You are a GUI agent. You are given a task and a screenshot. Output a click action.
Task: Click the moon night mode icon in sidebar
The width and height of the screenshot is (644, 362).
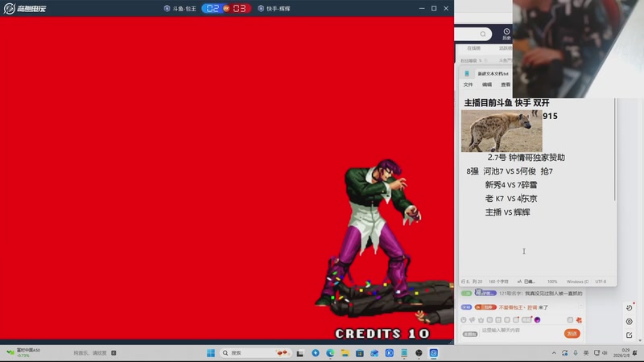[630, 307]
